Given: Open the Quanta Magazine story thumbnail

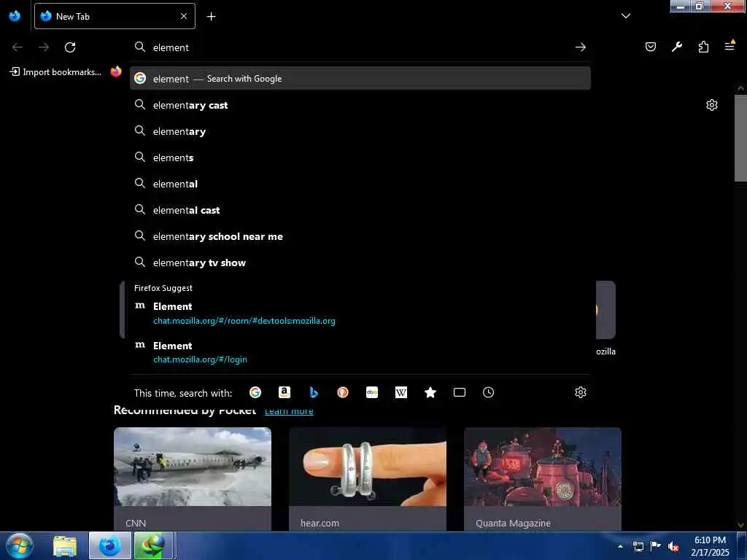Looking at the screenshot, I should pyautogui.click(x=543, y=467).
